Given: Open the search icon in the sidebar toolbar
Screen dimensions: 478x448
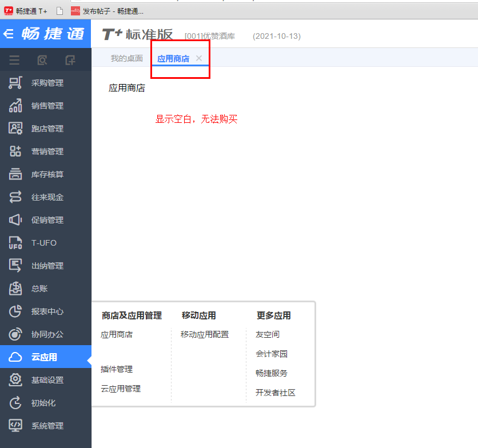Looking at the screenshot, I should (42, 60).
